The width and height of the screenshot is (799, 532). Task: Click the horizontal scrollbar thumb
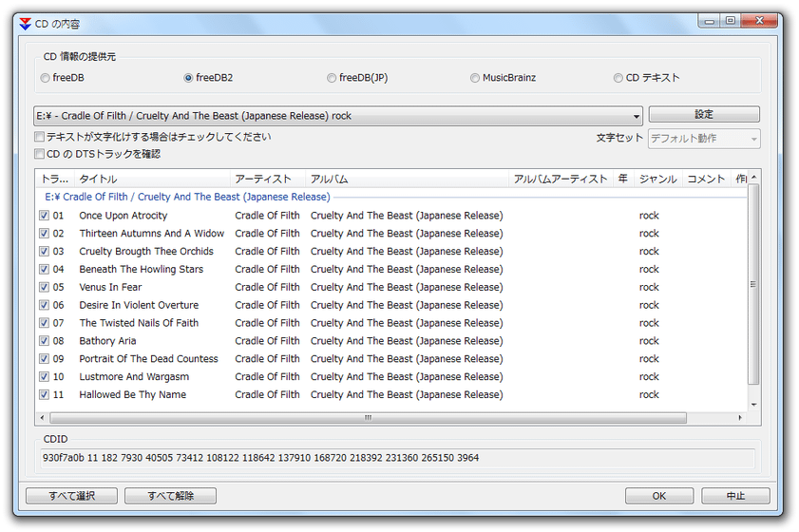click(x=368, y=418)
